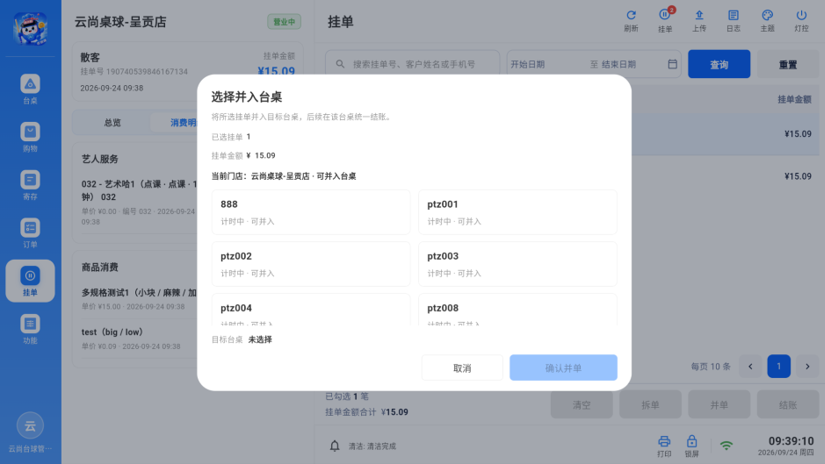Select table card ptz003
Screen dimensions: 825x464
pos(518,264)
